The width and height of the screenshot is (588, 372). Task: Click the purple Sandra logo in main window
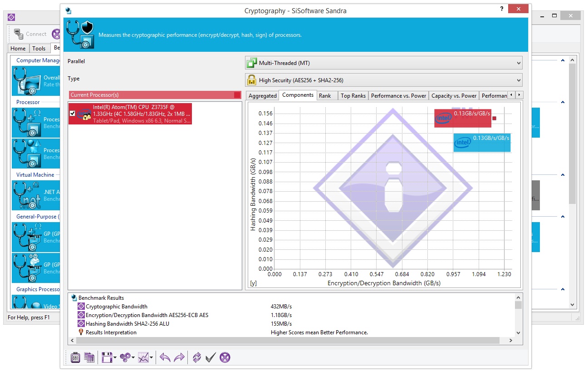pyautogui.click(x=11, y=17)
